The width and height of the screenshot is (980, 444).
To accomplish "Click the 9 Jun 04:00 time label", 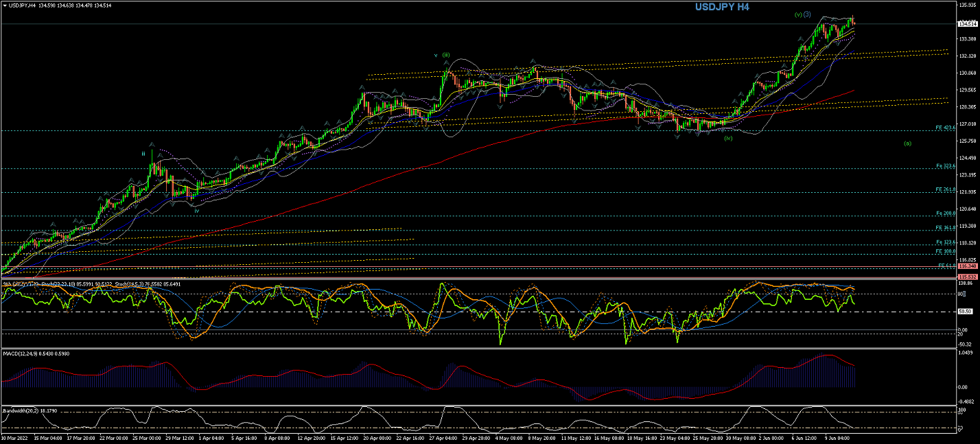I will pos(838,436).
